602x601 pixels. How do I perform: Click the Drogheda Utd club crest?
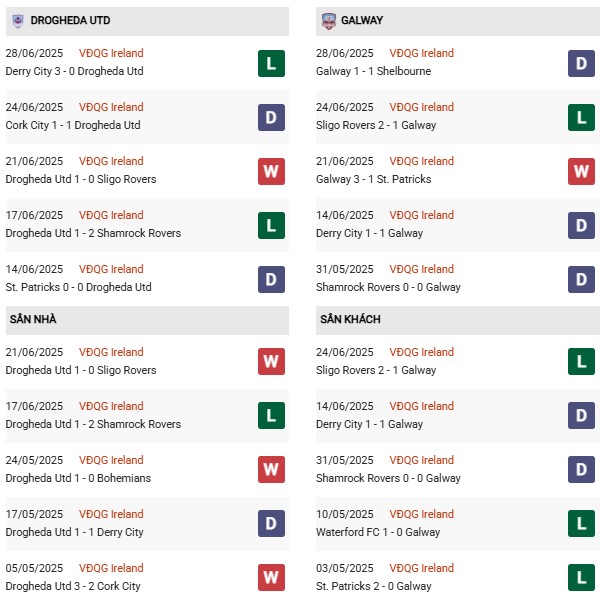click(x=17, y=20)
